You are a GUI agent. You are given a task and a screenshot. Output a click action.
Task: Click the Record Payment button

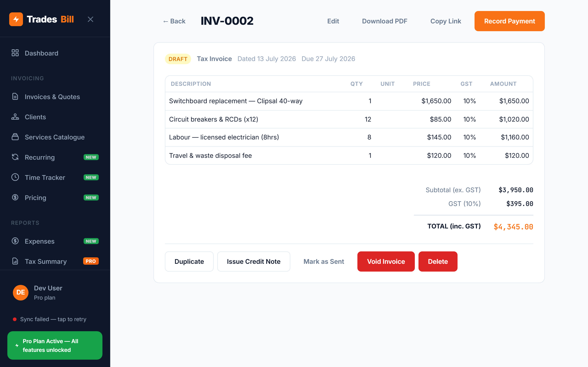point(509,21)
